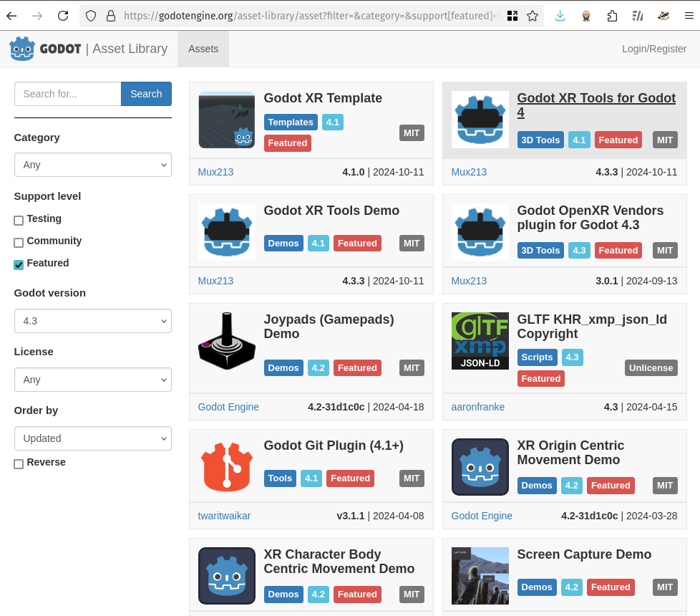Reload the current page
The image size is (700, 616).
[63, 16]
